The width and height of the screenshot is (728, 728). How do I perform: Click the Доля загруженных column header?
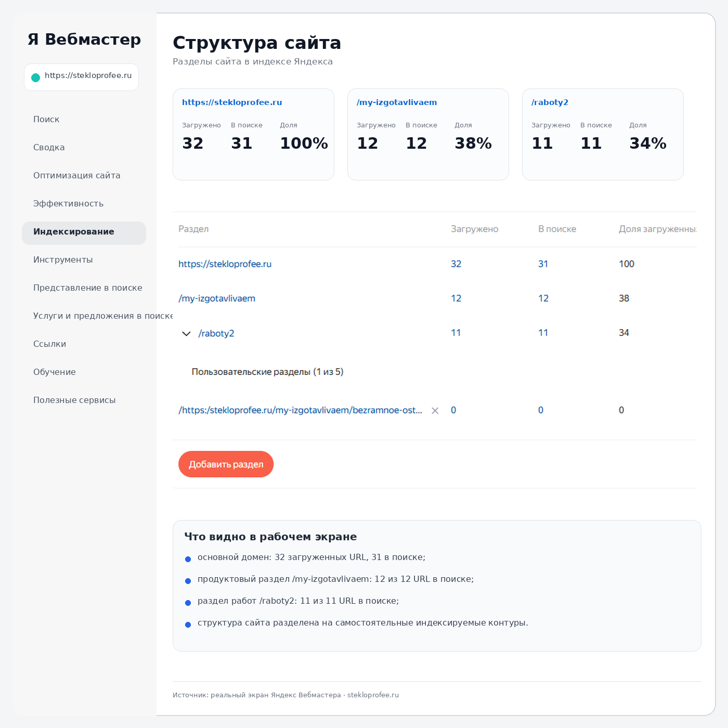click(x=658, y=229)
